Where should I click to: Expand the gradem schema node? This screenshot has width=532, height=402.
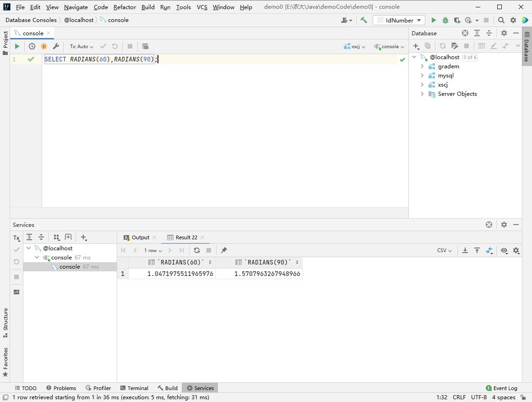(x=422, y=66)
